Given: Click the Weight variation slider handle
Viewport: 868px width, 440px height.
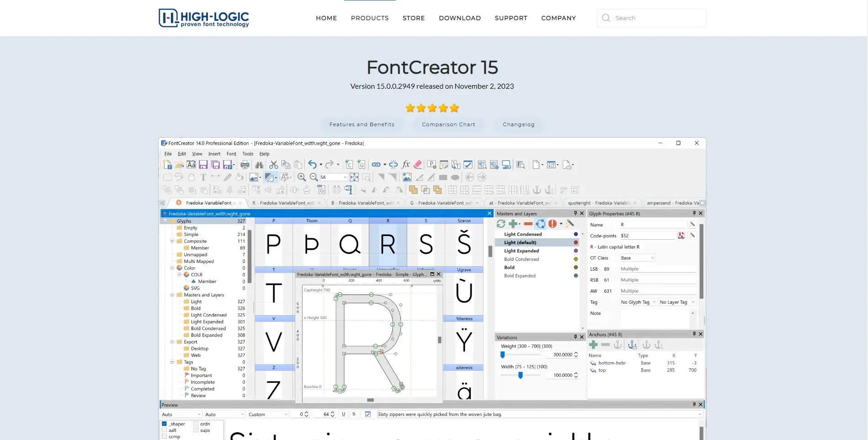Looking at the screenshot, I should click(x=503, y=355).
